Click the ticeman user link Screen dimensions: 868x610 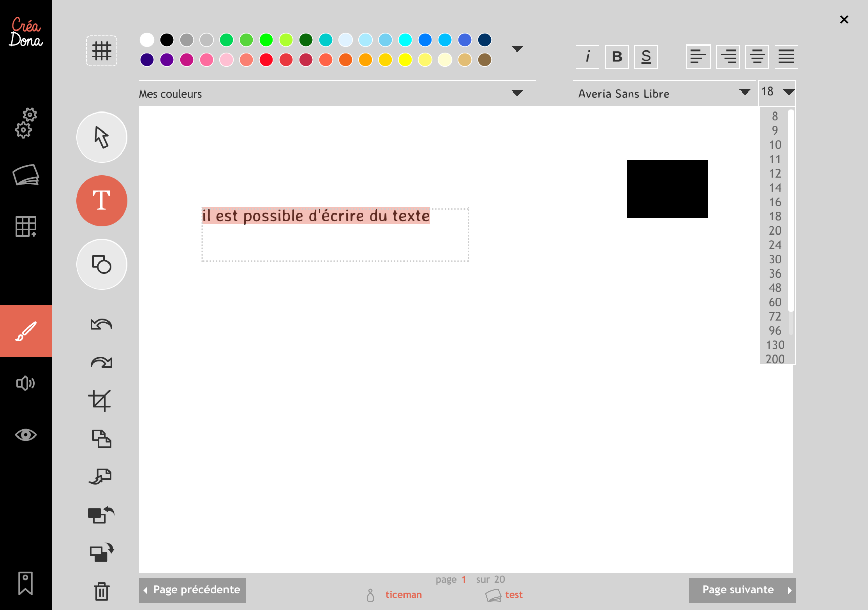[403, 594]
